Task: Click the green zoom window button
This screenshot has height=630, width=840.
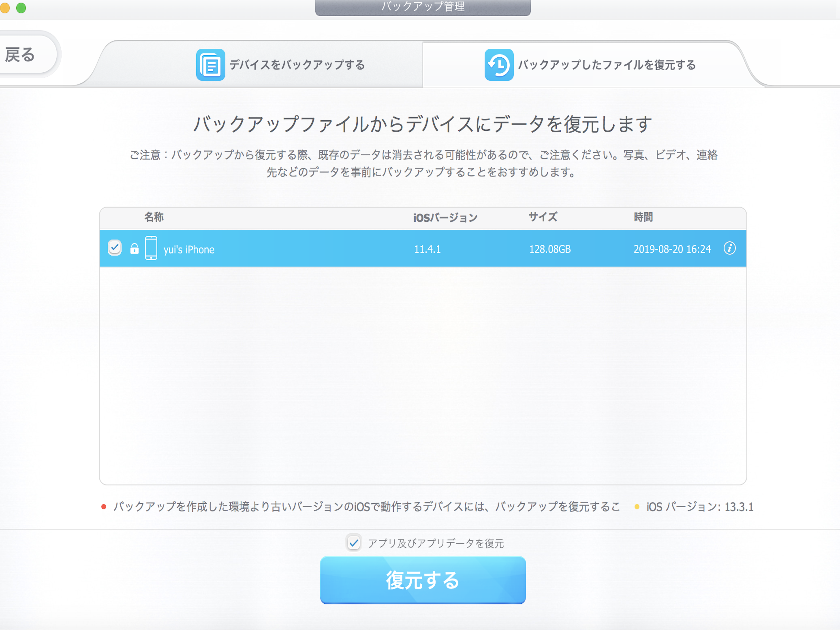Action: point(21,8)
